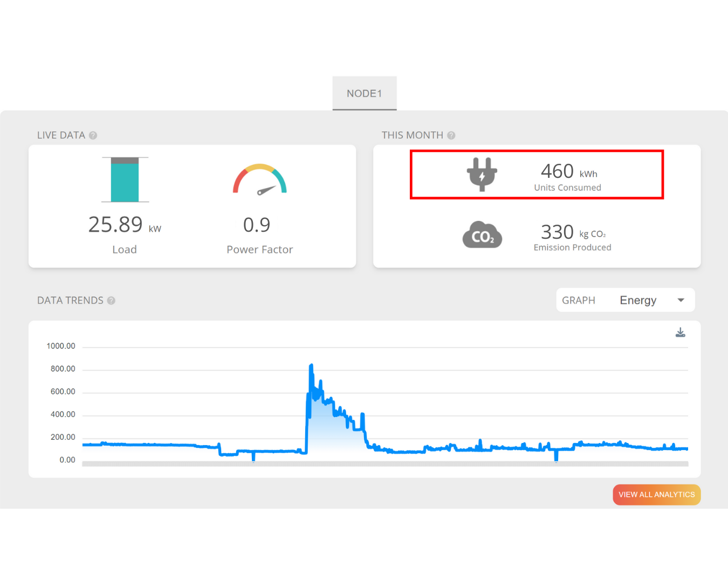Click the help icon beside DATA TRENDS
Image resolution: width=728 pixels, height=582 pixels.
[111, 301]
